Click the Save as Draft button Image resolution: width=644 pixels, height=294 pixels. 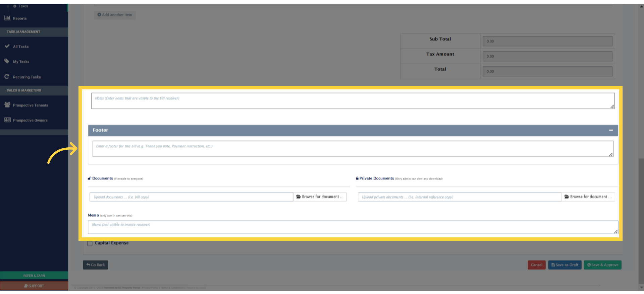[565, 265]
